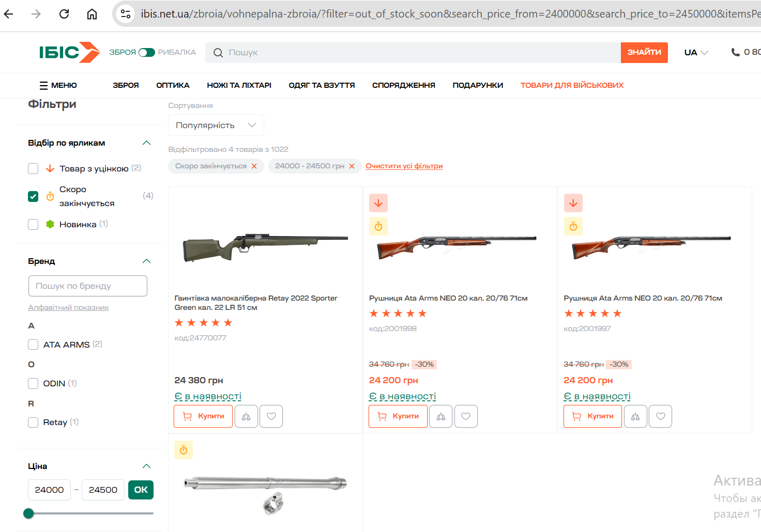Open the ОПТИКА navigation menu
The image size is (761, 532).
pyautogui.click(x=173, y=85)
